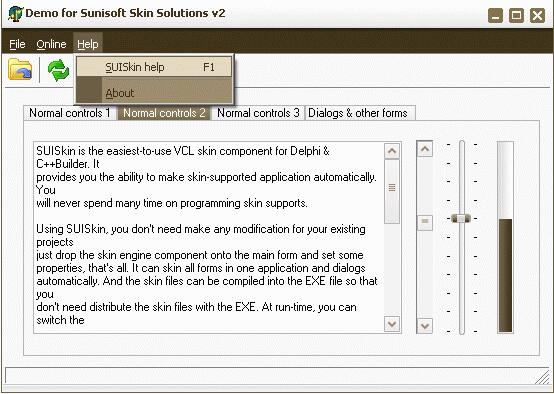
Task: Click the text 'will never spend many time'
Action: tap(101, 203)
